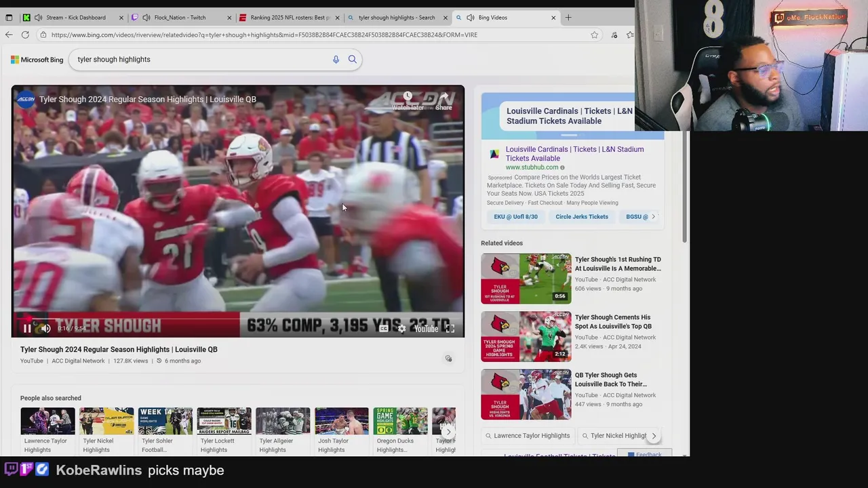This screenshot has width=868, height=488.
Task: Open Tyler Shough's 1st Rushing TD thumbnail
Action: pos(526,279)
